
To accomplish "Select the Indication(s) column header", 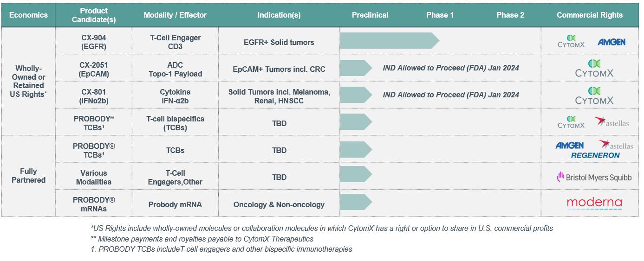I will 279,15.
